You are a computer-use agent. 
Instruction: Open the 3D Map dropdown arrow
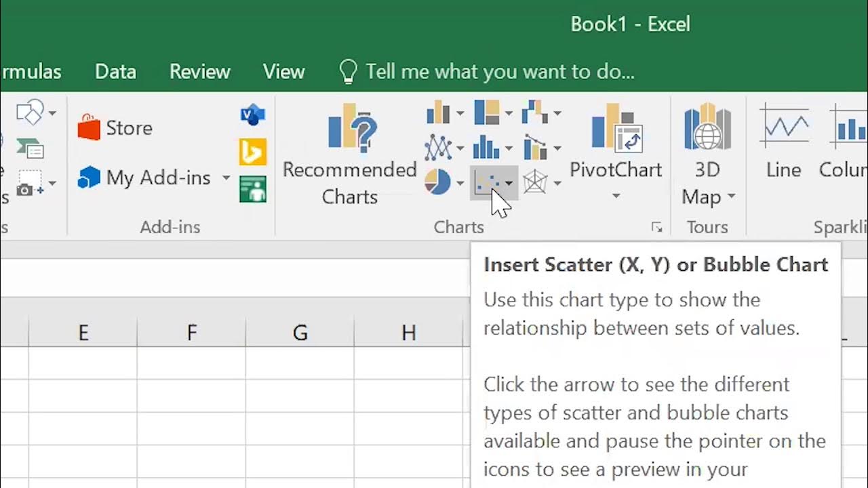[x=732, y=197]
